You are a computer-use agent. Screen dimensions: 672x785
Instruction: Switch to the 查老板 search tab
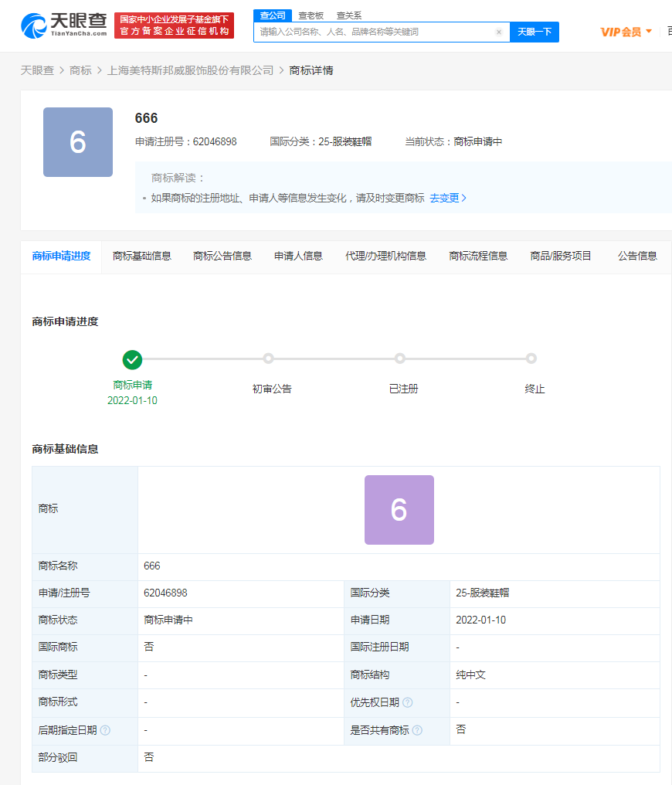click(310, 15)
